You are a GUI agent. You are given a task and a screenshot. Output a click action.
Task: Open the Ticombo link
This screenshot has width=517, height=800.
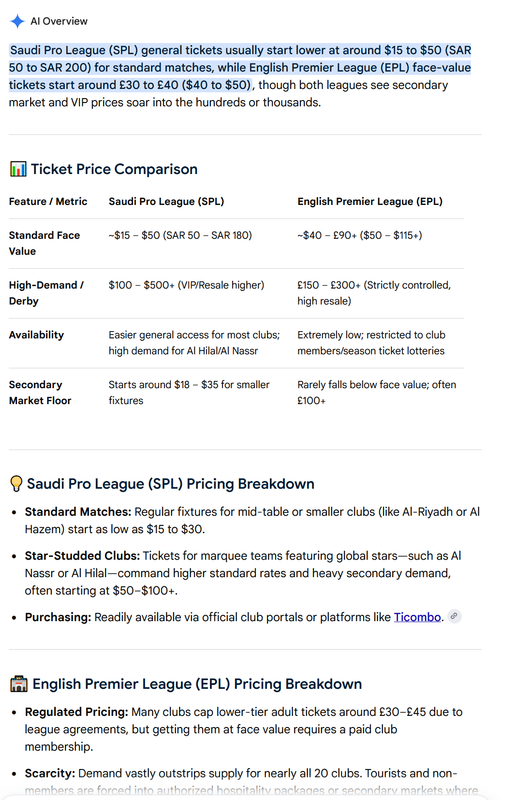417,617
